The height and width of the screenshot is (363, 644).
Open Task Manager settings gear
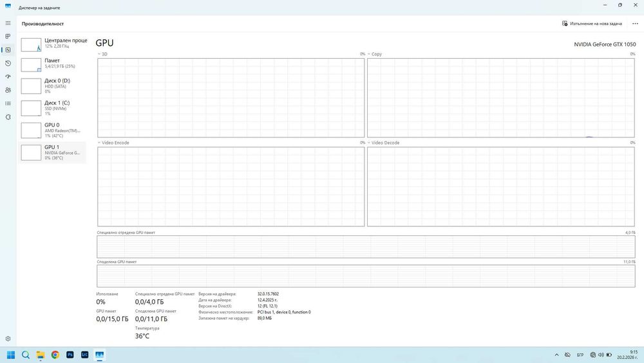pos(8,338)
